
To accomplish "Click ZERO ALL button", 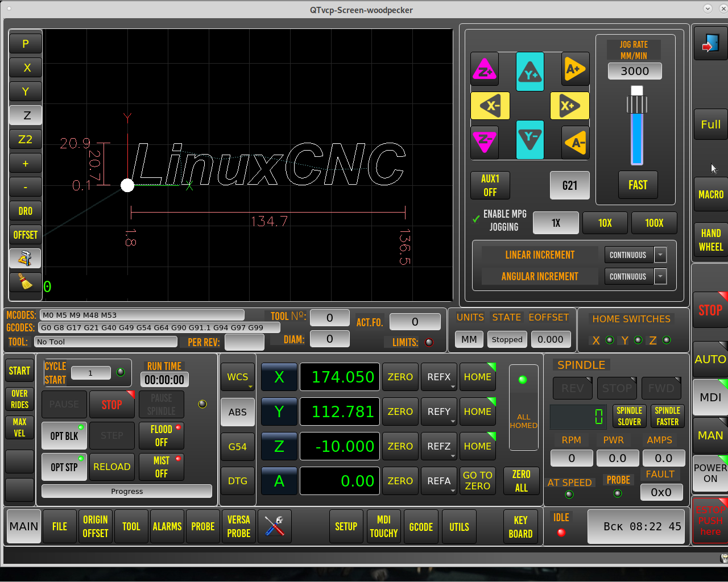I will point(522,481).
